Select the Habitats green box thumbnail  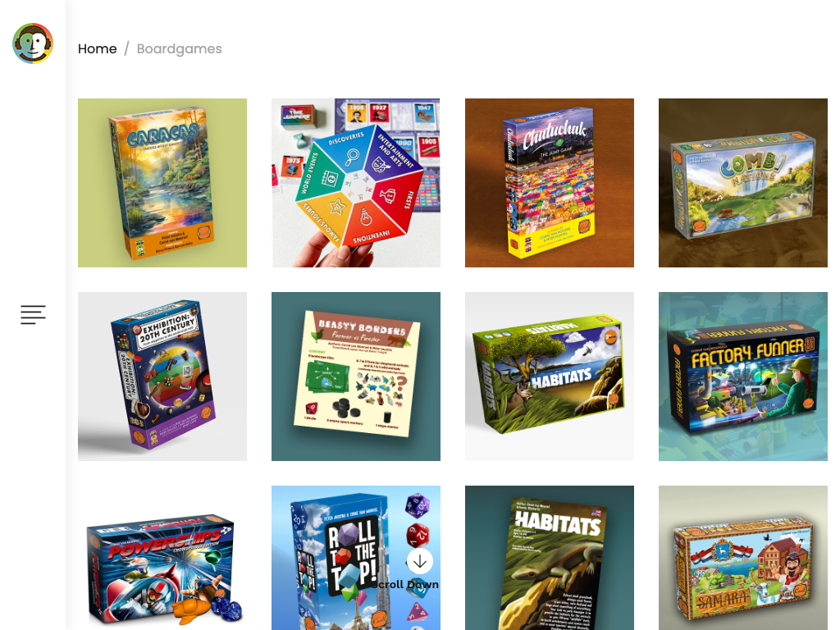(549, 376)
